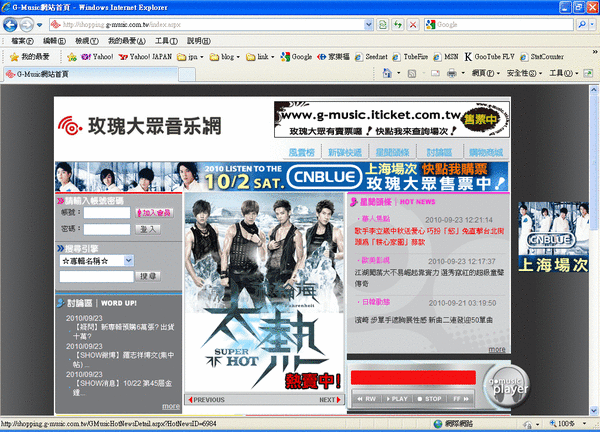Screen dimensions: 600x432
Task: Open the Yahoo! JAPAN favorite link
Action: pyautogui.click(x=145, y=57)
